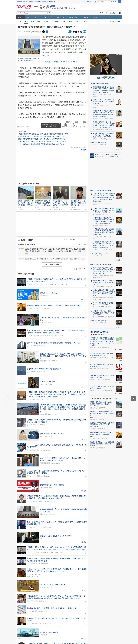
Task: Open the スポーツ category
Action: 56,21
